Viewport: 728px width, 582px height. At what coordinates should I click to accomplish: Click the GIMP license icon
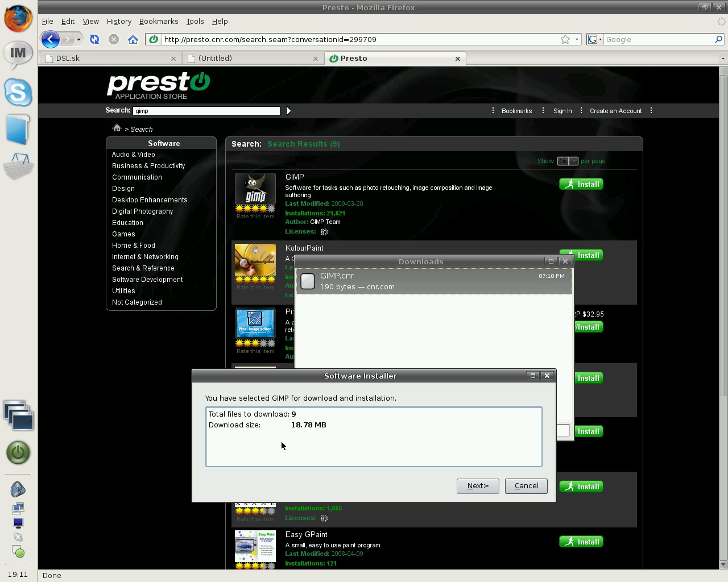324,232
